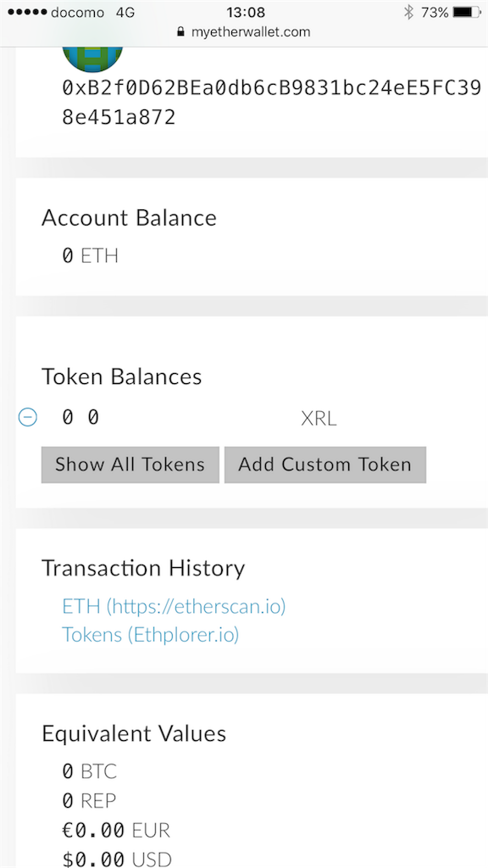Tap the €0.00 EUR value
488x868 pixels.
click(116, 831)
